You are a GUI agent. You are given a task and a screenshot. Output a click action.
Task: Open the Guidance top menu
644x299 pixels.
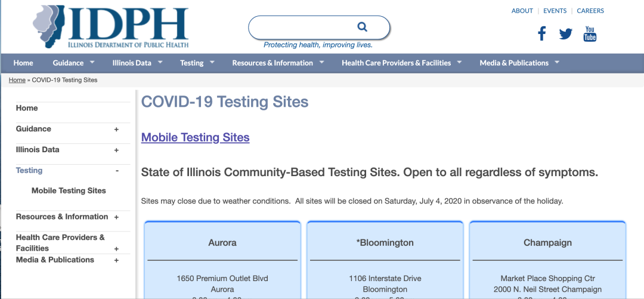coord(68,63)
